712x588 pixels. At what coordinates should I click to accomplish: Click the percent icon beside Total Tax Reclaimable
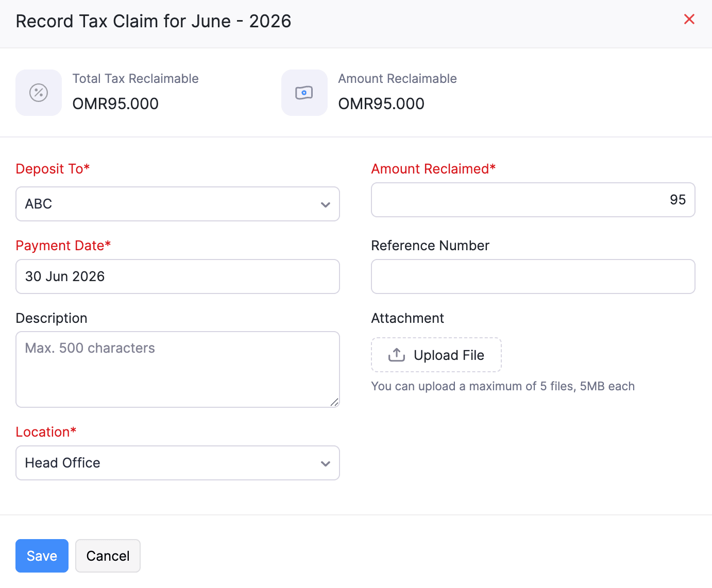tap(39, 93)
